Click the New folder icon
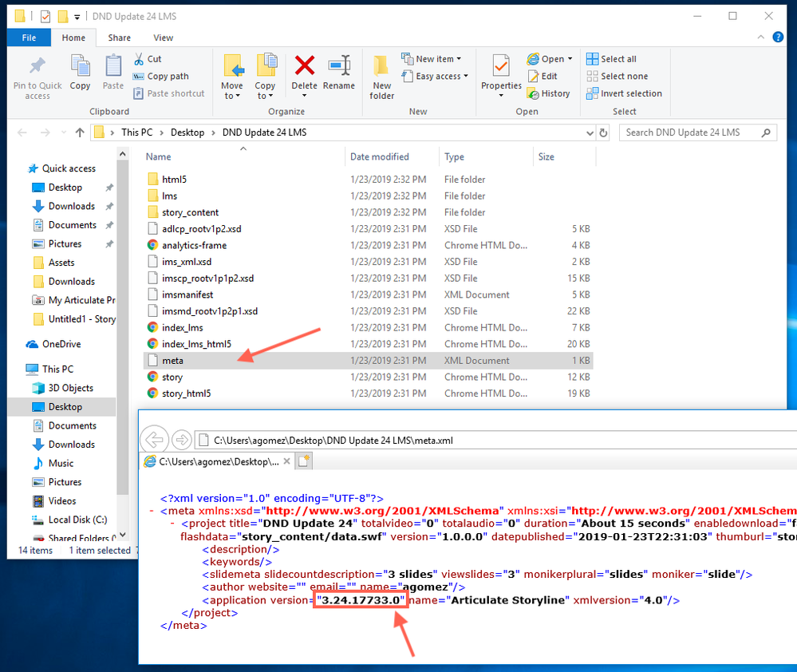The height and width of the screenshot is (672, 797). (x=381, y=77)
